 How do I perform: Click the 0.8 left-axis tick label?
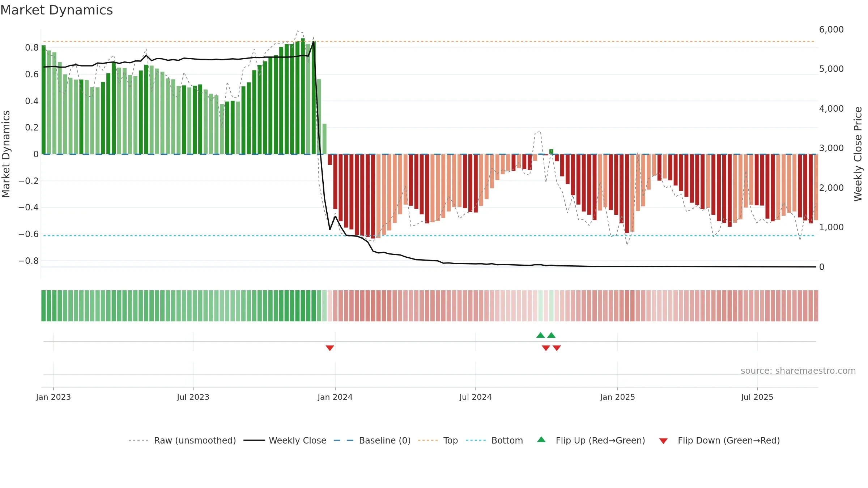(x=32, y=48)
